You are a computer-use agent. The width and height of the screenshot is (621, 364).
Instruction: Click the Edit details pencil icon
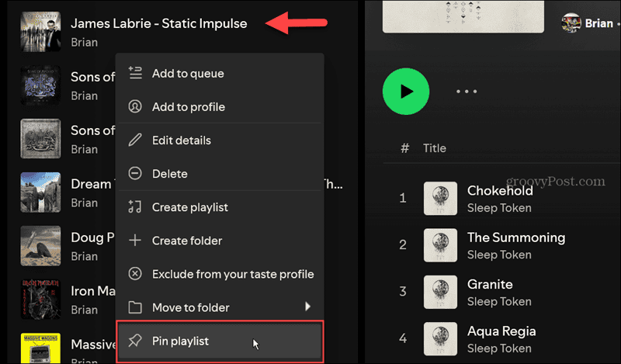[x=135, y=140]
